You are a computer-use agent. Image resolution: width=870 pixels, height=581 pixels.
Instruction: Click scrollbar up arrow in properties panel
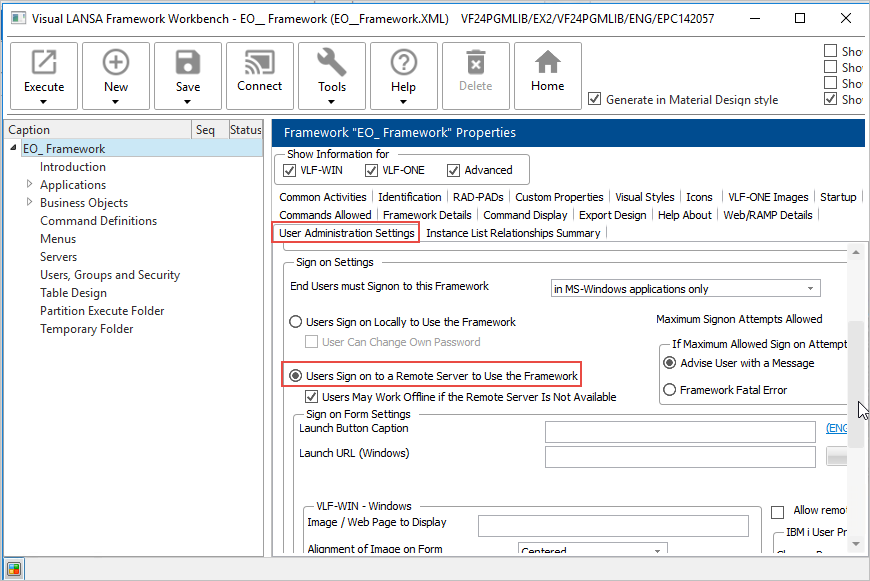(x=856, y=252)
